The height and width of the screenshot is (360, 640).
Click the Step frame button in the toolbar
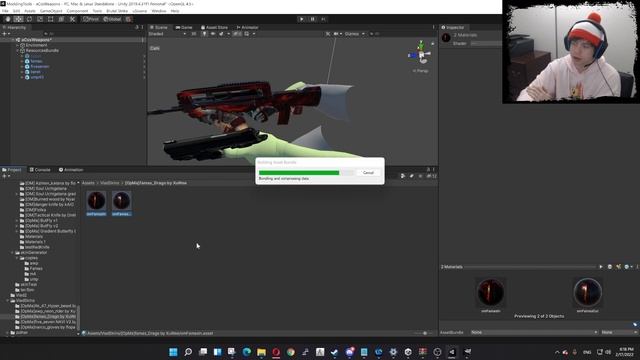323,19
